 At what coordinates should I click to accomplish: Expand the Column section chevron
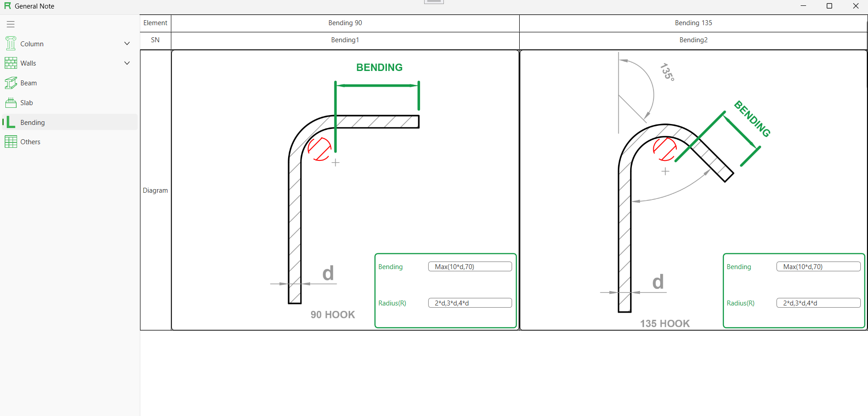[x=127, y=44]
